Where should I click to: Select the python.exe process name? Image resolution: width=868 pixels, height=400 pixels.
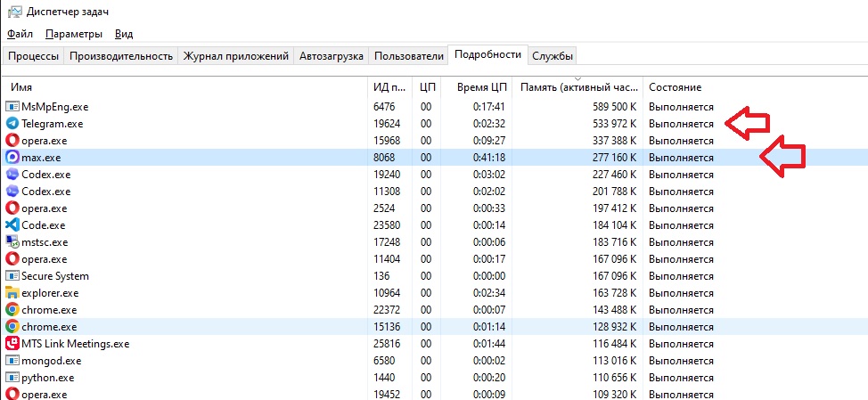click(47, 378)
